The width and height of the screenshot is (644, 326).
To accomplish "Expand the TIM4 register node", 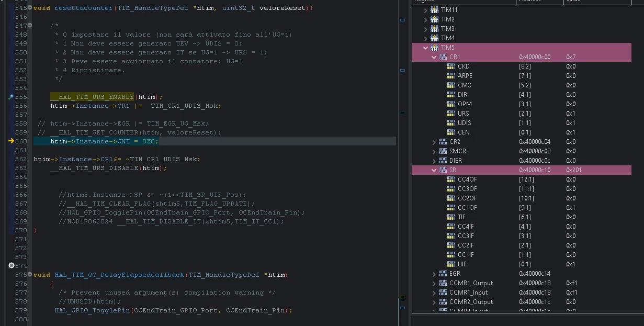I will [425, 38].
